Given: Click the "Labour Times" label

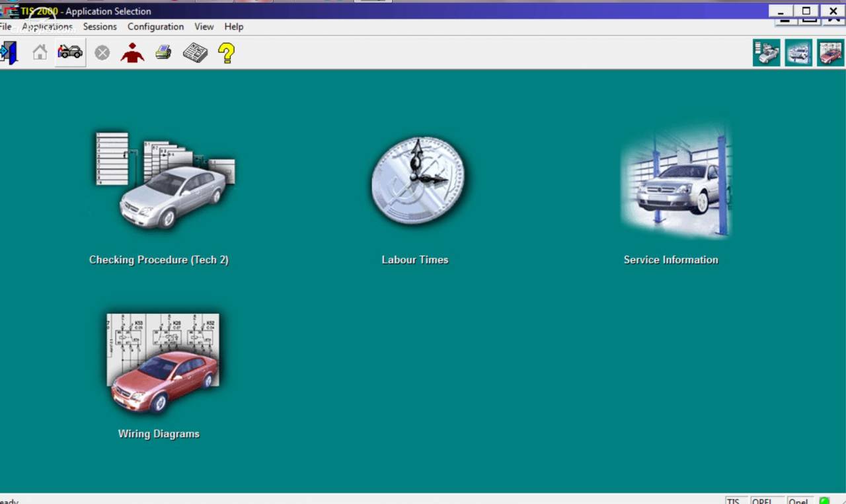Looking at the screenshot, I should point(415,260).
